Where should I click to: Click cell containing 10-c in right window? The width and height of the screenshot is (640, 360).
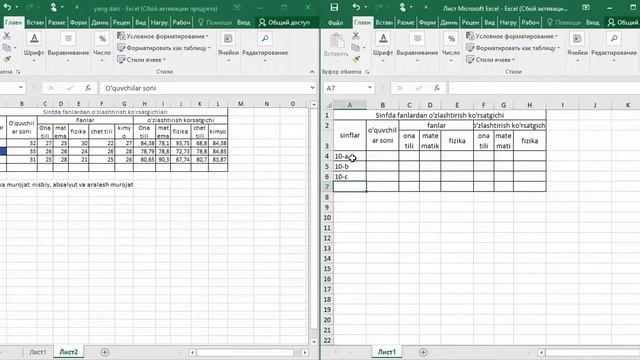point(350,176)
